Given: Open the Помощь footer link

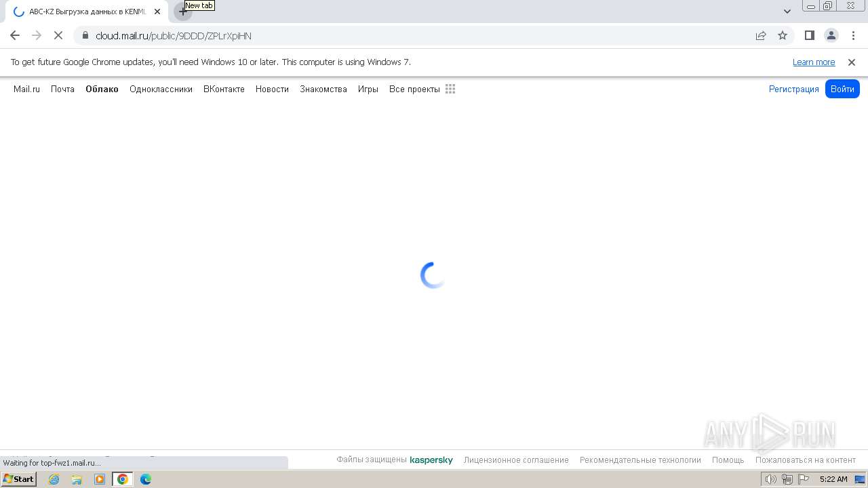Looking at the screenshot, I should pos(728,460).
